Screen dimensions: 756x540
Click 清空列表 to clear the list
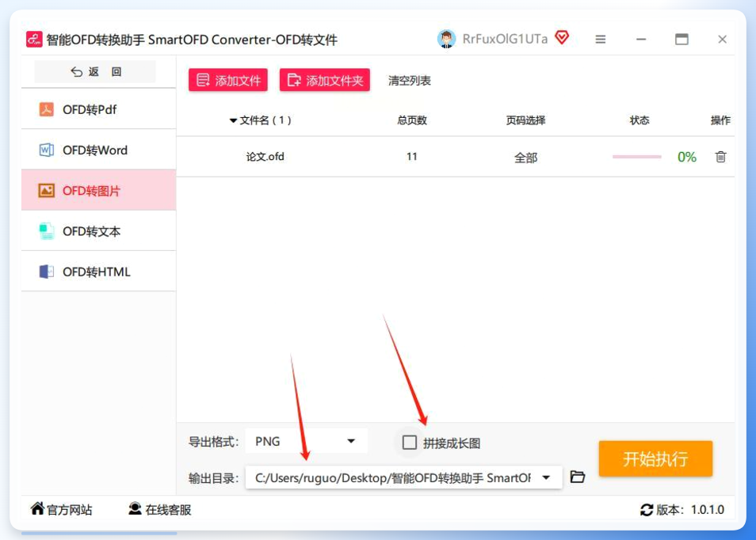coord(410,81)
